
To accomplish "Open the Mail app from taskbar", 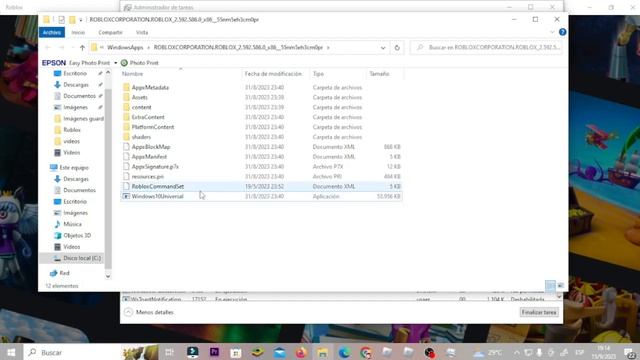I will tap(279, 352).
